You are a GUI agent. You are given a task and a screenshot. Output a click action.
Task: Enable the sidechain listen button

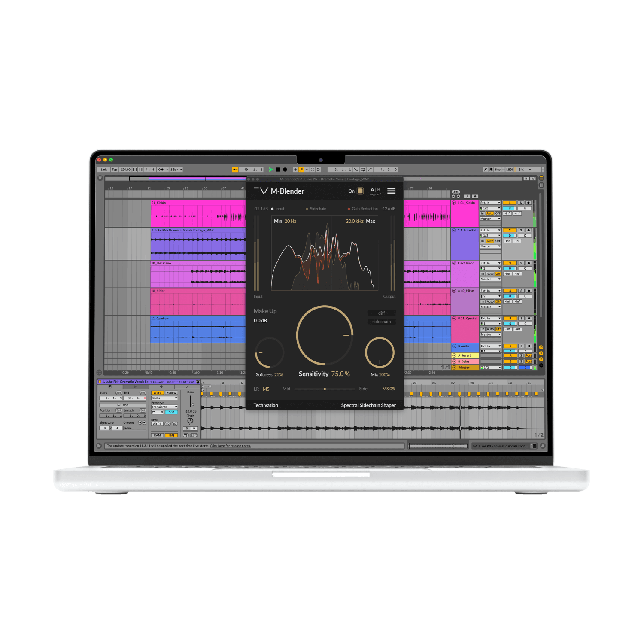tap(381, 322)
